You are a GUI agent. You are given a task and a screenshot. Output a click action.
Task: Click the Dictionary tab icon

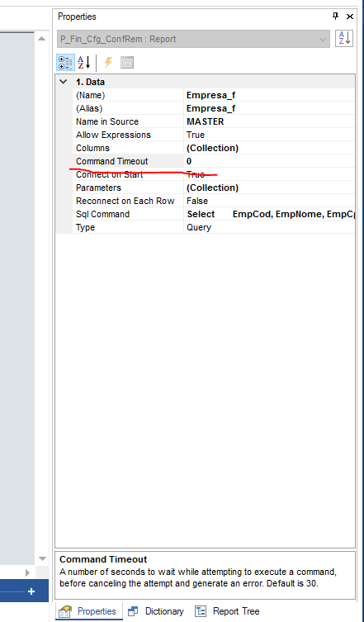132,611
